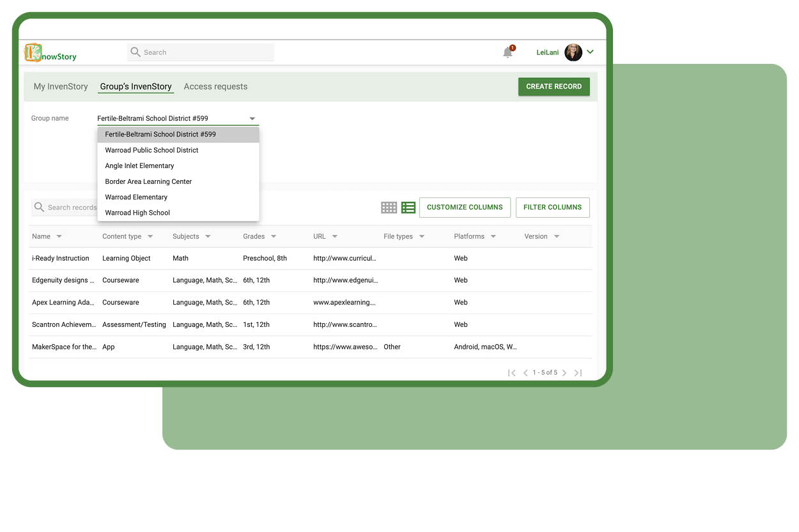799x532 pixels.
Task: Click the Assessment/Testing cell
Action: 134,324
